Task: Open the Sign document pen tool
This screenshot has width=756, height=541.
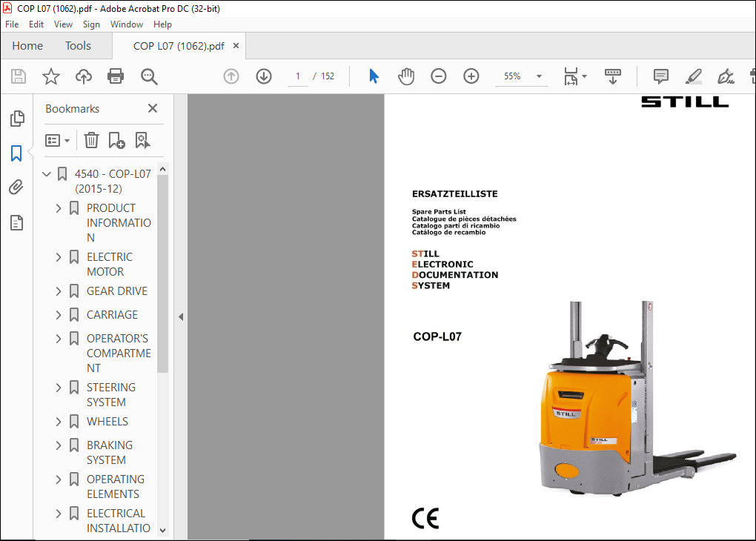Action: pos(726,76)
